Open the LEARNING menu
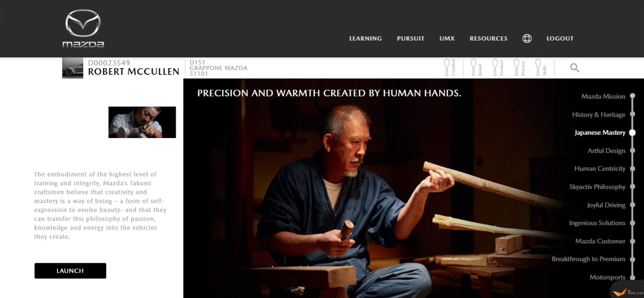The image size is (644, 298). pos(365,38)
